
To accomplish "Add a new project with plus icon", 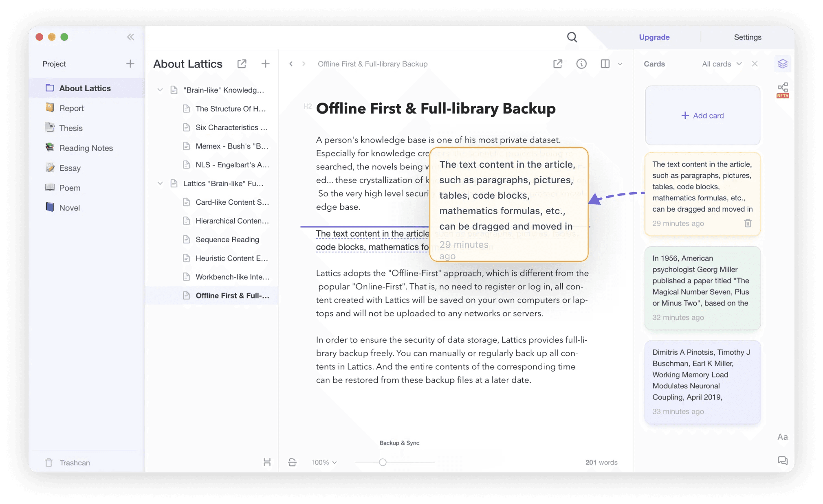I will pos(130,64).
